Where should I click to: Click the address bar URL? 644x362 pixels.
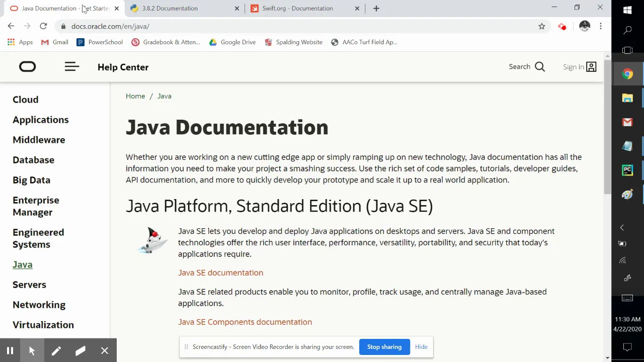point(110,26)
